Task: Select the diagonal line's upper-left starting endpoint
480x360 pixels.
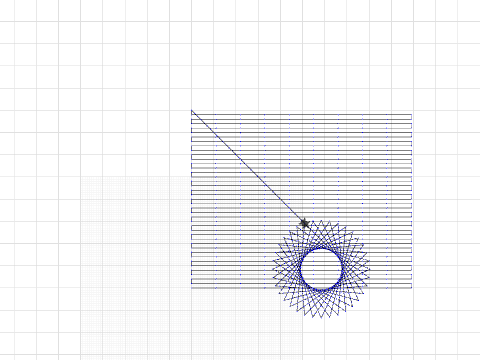Action: (x=192, y=110)
